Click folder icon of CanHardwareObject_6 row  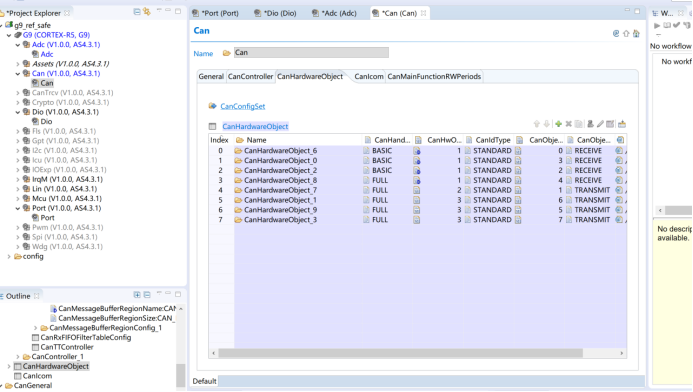pos(238,151)
